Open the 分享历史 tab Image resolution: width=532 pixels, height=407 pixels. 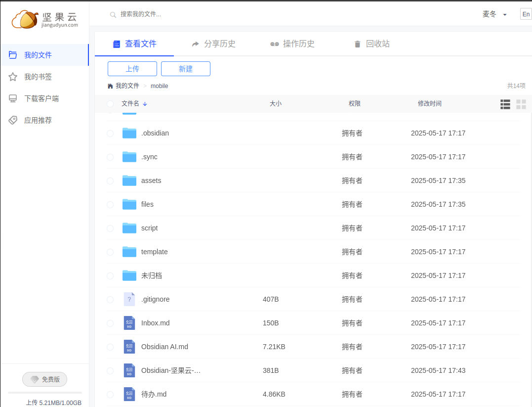tap(213, 44)
